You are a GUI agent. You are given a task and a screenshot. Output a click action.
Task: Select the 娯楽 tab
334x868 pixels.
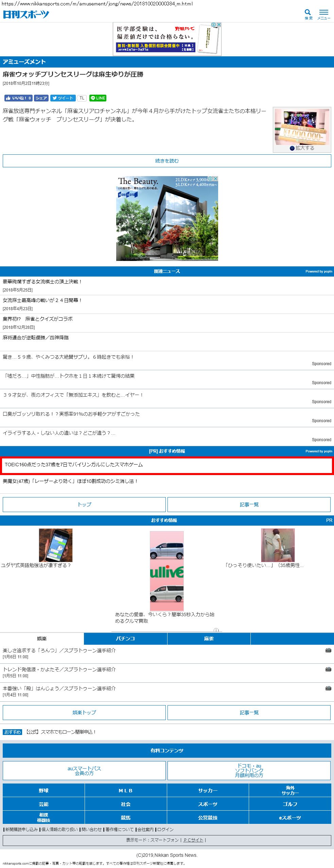coord(42,638)
